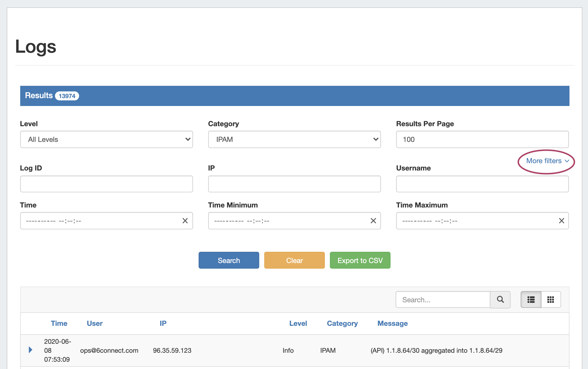Sort by Level column header
The image size is (588, 369).
coord(298,323)
